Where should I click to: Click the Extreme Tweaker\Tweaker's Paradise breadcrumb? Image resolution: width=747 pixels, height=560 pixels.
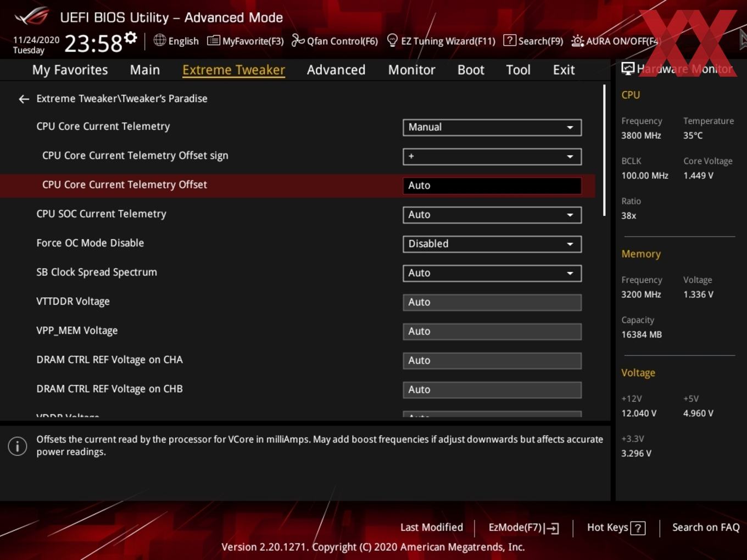pos(122,98)
